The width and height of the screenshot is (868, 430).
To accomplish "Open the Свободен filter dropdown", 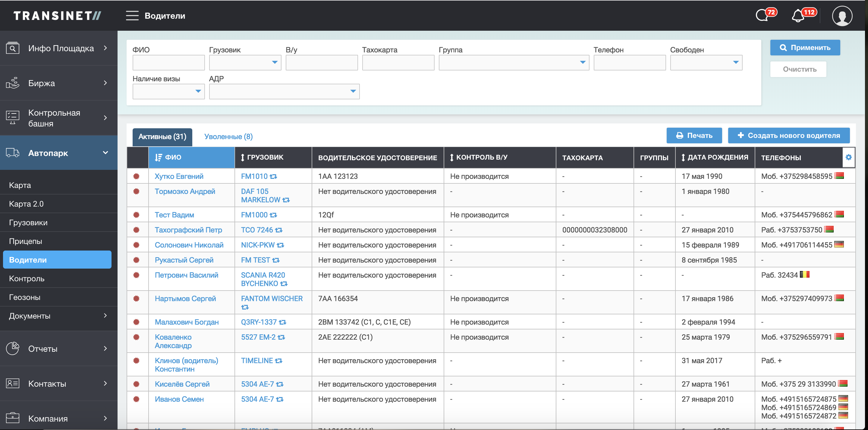I will pyautogui.click(x=706, y=62).
